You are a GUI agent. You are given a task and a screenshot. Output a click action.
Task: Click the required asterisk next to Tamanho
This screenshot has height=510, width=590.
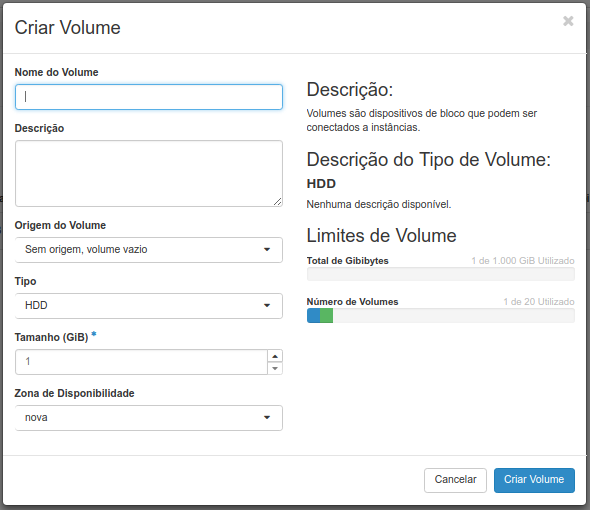coord(94,334)
